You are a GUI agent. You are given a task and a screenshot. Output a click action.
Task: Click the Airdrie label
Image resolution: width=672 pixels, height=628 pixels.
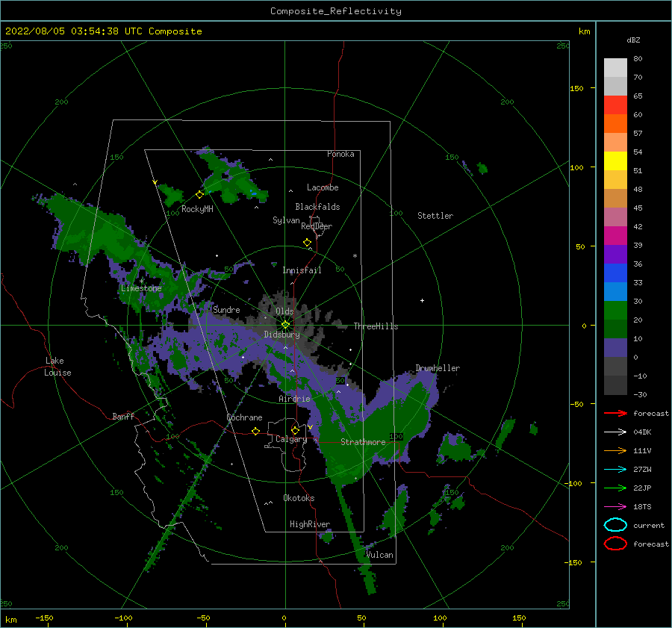point(294,399)
